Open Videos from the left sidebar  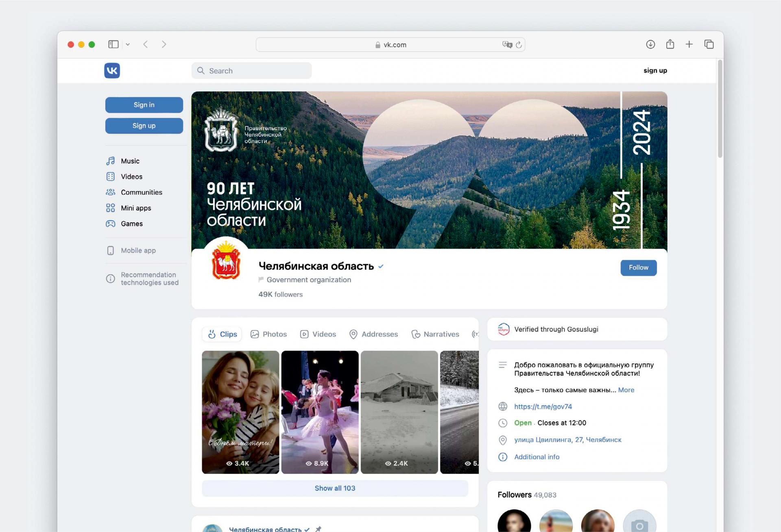pyautogui.click(x=131, y=176)
